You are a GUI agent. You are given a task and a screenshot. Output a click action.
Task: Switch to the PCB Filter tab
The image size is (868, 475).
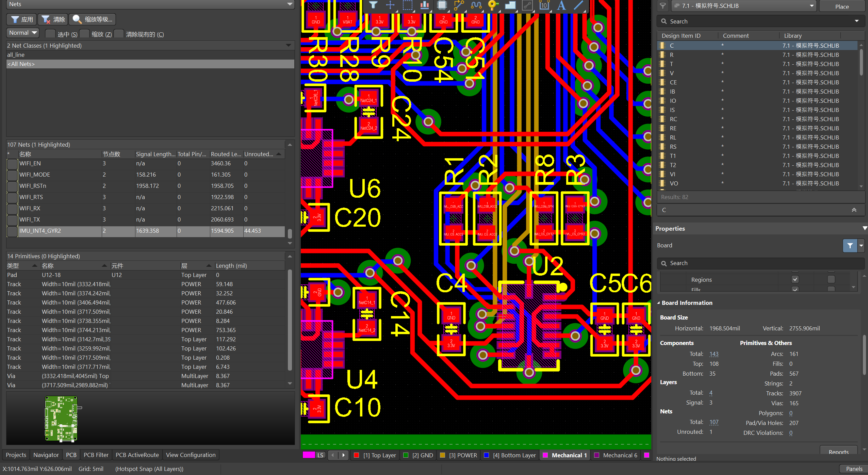pyautogui.click(x=96, y=455)
